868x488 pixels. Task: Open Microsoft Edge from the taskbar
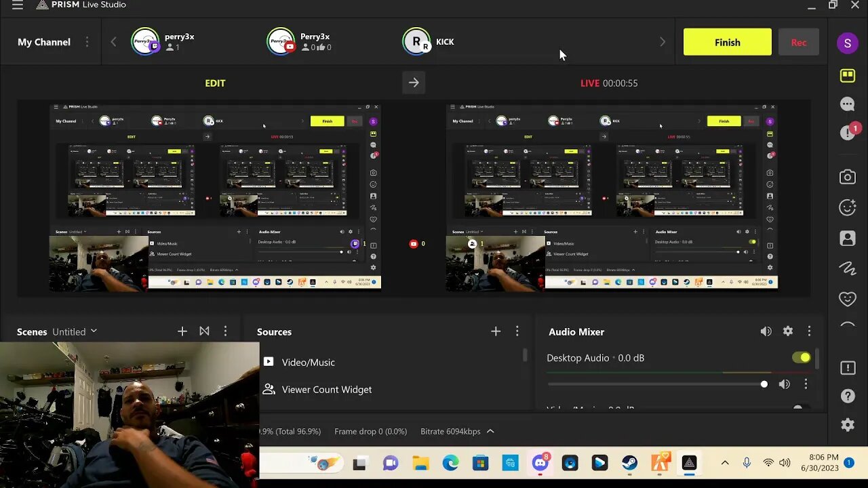tap(450, 464)
